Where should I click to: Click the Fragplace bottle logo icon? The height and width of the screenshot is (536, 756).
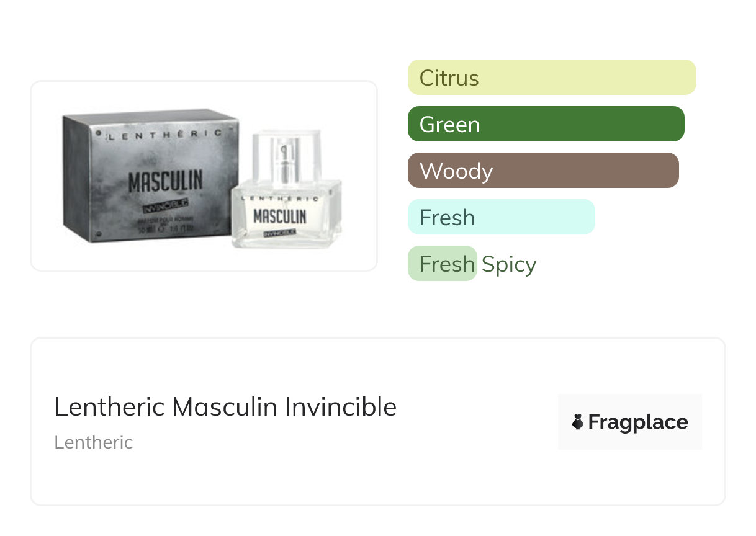click(x=578, y=422)
